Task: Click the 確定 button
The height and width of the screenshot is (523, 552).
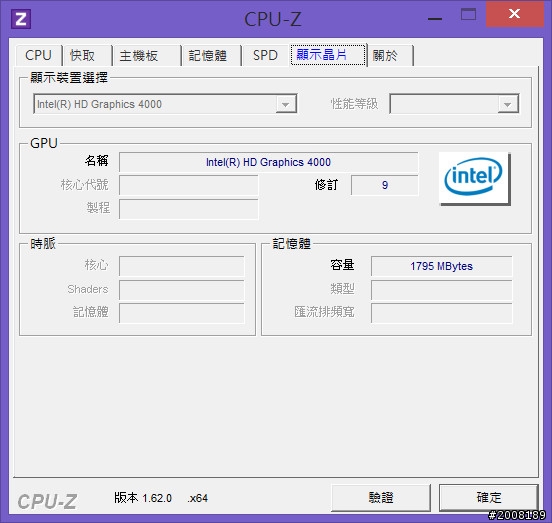Action: coord(489,498)
